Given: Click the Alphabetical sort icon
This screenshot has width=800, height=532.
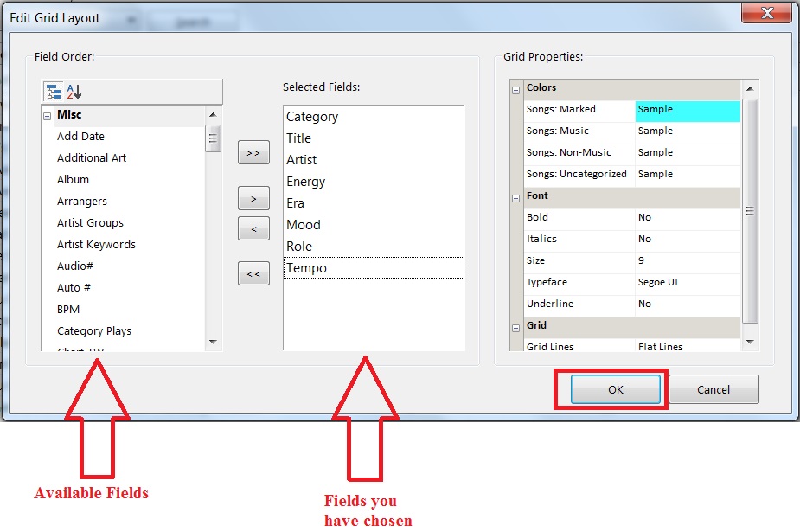Looking at the screenshot, I should click(x=74, y=92).
